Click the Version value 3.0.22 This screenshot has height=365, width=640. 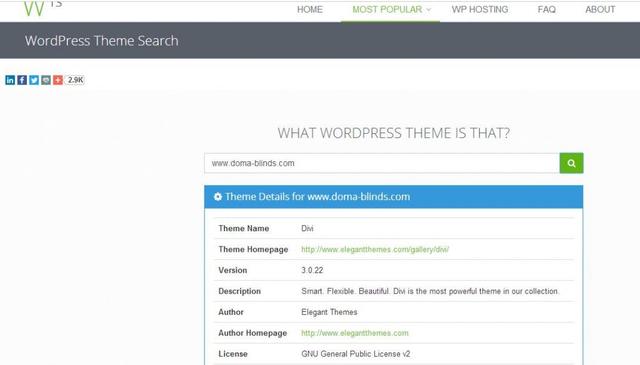(x=312, y=270)
